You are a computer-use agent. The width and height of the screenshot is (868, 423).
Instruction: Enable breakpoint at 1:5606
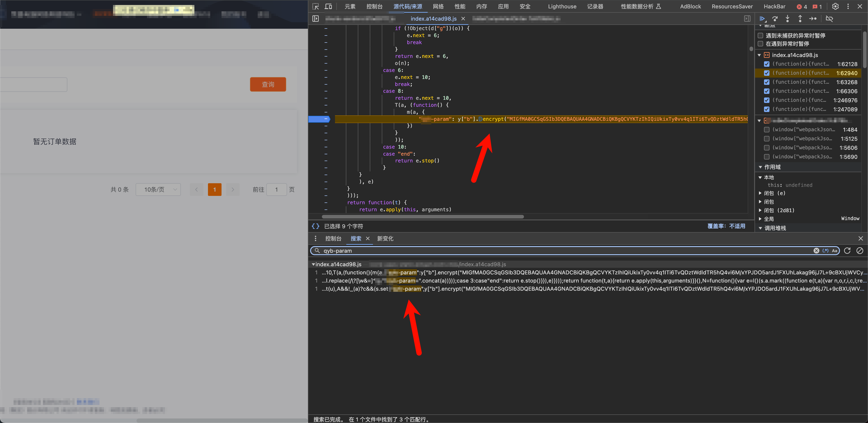(x=767, y=148)
